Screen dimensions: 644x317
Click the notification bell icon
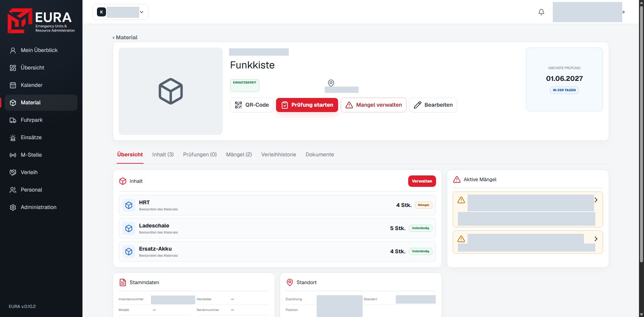(x=541, y=12)
